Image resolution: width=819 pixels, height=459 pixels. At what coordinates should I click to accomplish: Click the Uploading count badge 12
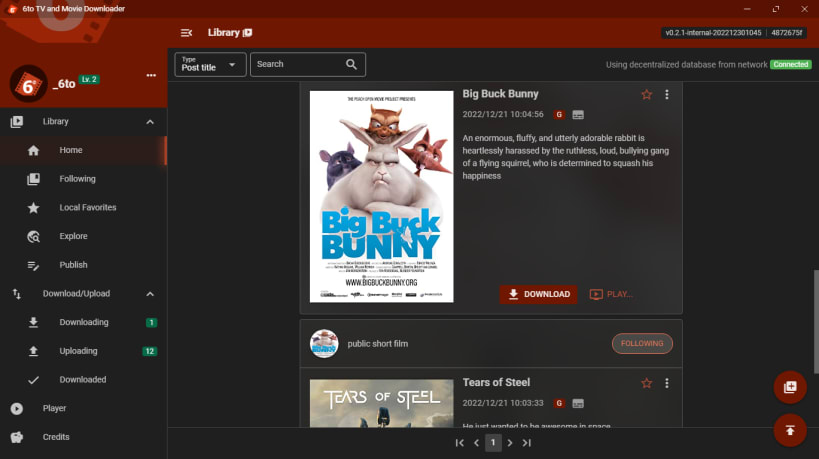[x=149, y=351]
